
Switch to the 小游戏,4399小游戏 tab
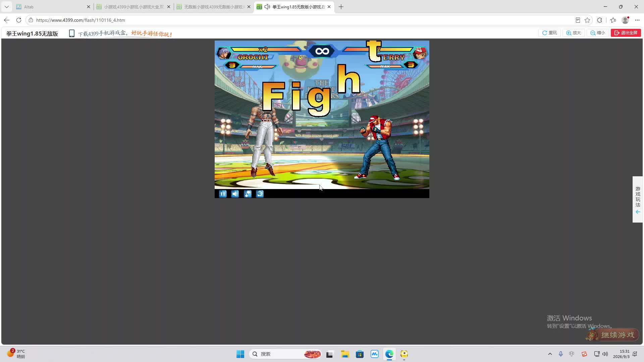coord(133,7)
